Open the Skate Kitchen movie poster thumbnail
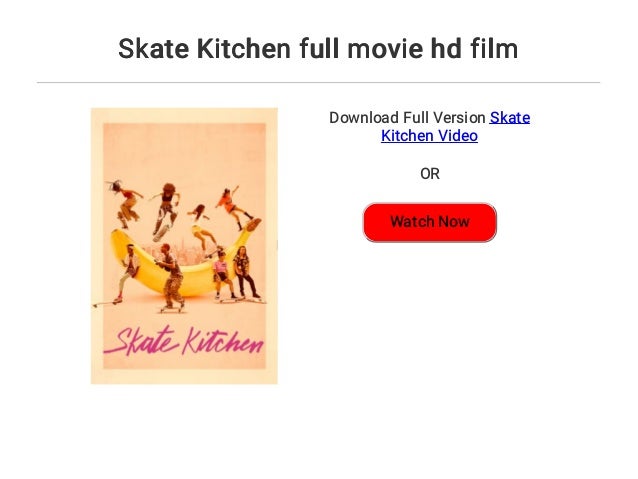This screenshot has height=479, width=638. point(184,246)
